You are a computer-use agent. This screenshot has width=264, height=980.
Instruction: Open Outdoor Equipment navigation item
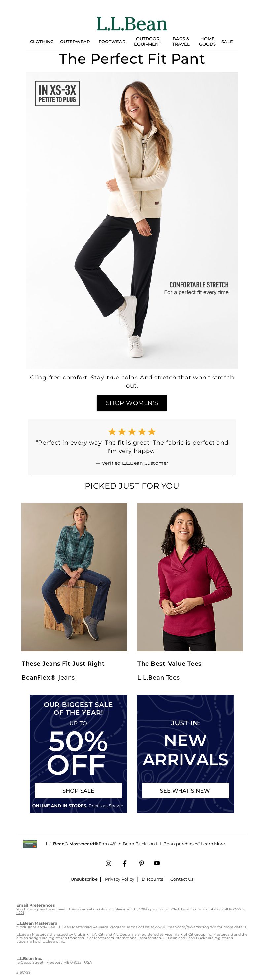[x=148, y=42]
